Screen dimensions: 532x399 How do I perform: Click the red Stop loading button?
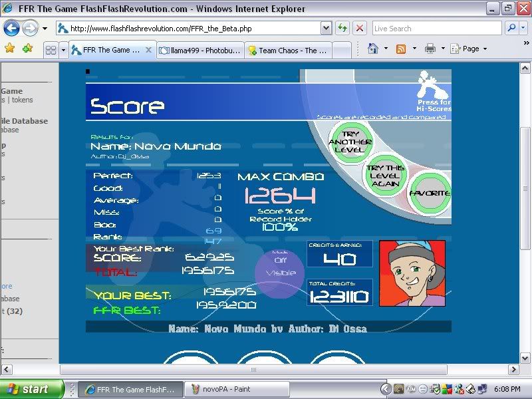pos(359,28)
